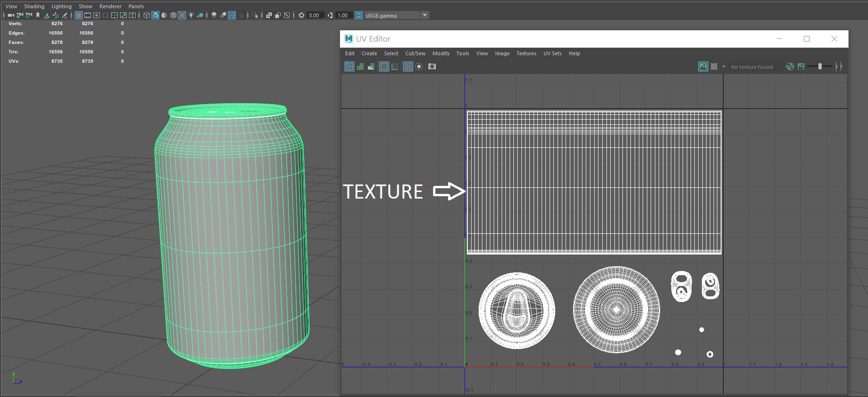Toggle shell borders display icon
This screenshot has width=868, height=397.
pyautogui.click(x=395, y=66)
